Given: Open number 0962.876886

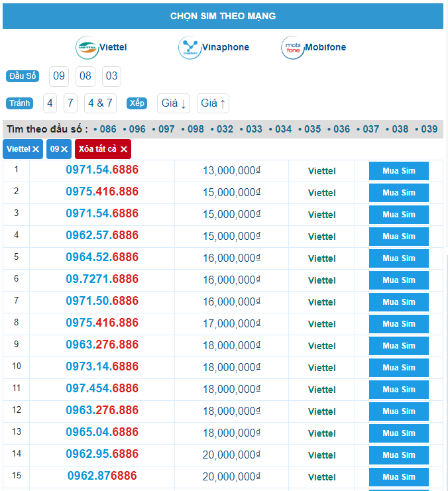Looking at the screenshot, I should (102, 476).
